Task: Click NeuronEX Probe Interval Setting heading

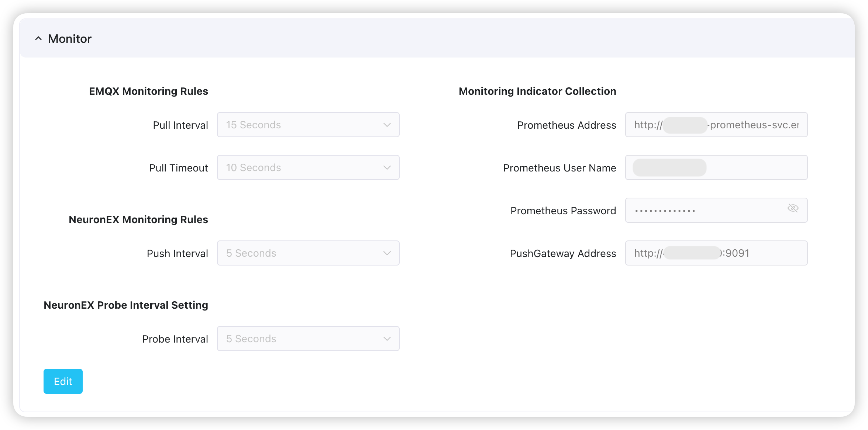Action: (x=126, y=305)
